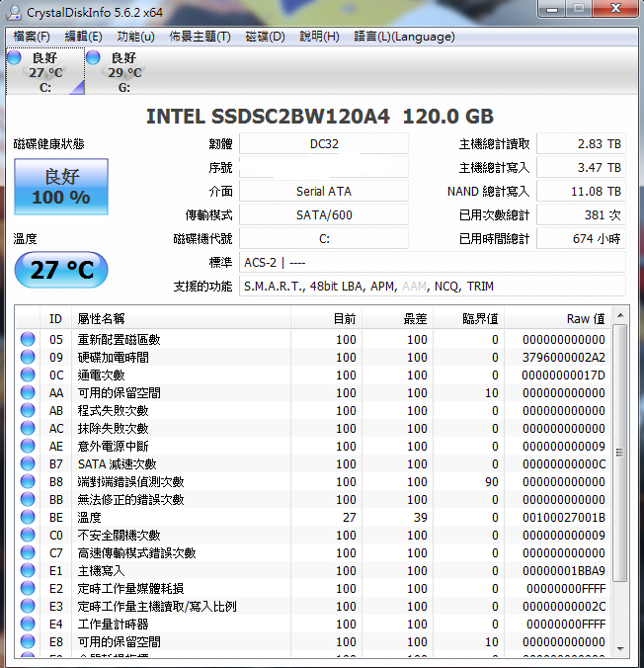
Task: Select the SATA 減速次數 attribute row
Action: coord(314,463)
